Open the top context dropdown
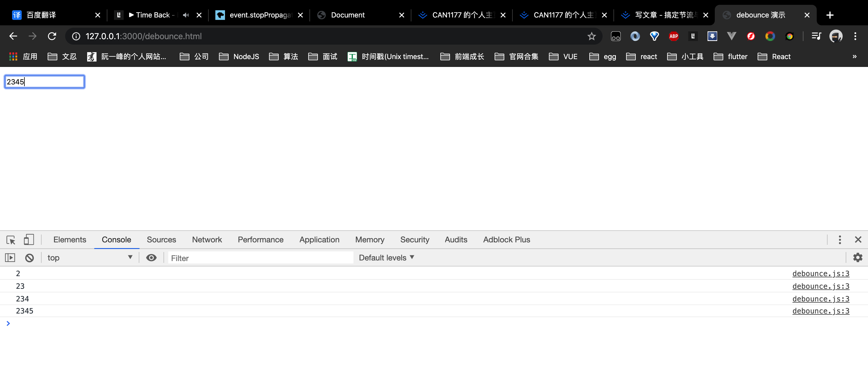The image size is (868, 375). pos(89,258)
